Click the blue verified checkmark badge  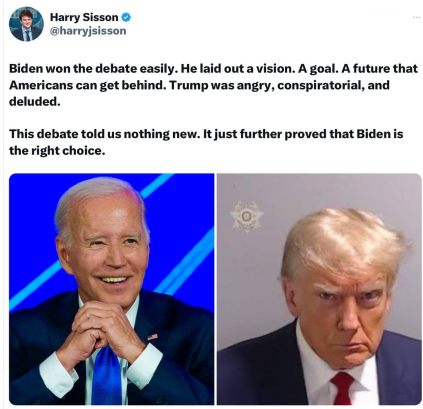(126, 17)
